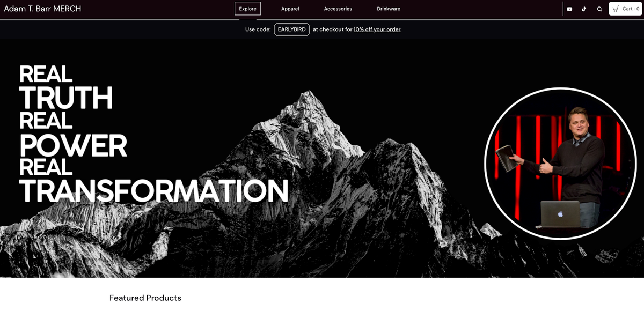Viewport: 644px width, 311px height.
Task: Open the YouTube channel icon
Action: (569, 9)
